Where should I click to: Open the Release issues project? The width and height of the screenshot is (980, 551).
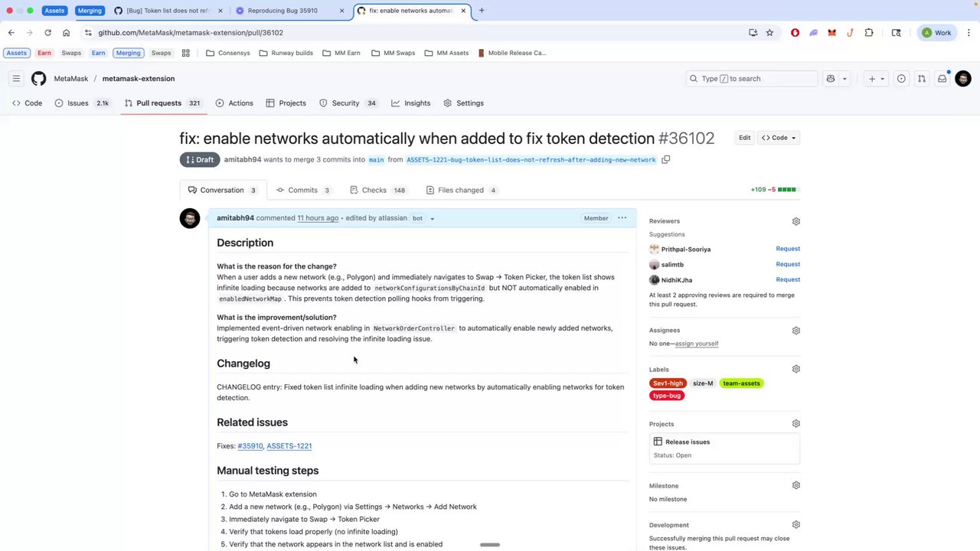pos(688,442)
